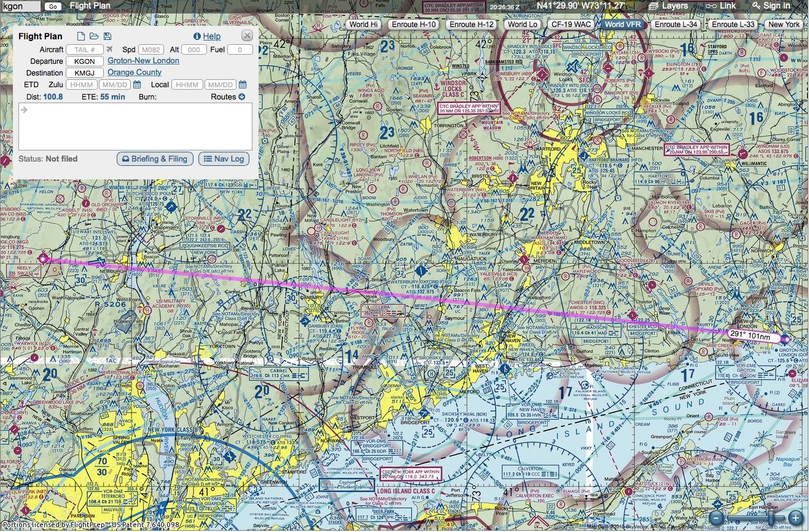The image size is (809, 532).
Task: Zoom out with the minus button
Action: [x=716, y=518]
